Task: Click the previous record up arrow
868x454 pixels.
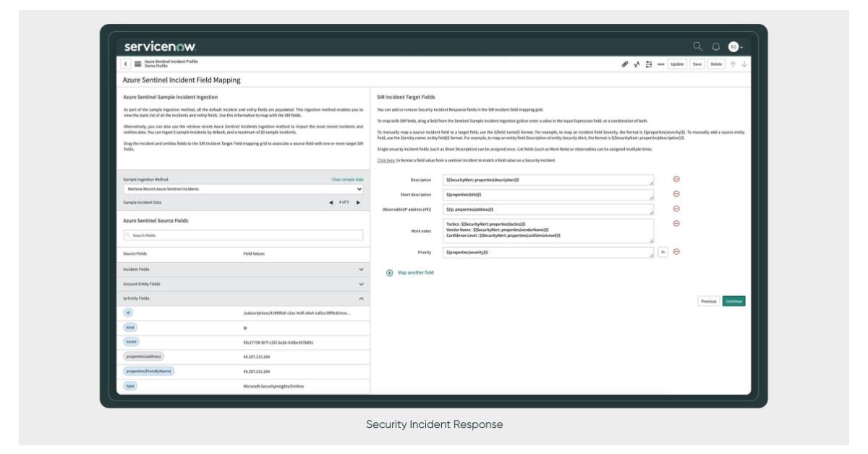Action: click(733, 63)
